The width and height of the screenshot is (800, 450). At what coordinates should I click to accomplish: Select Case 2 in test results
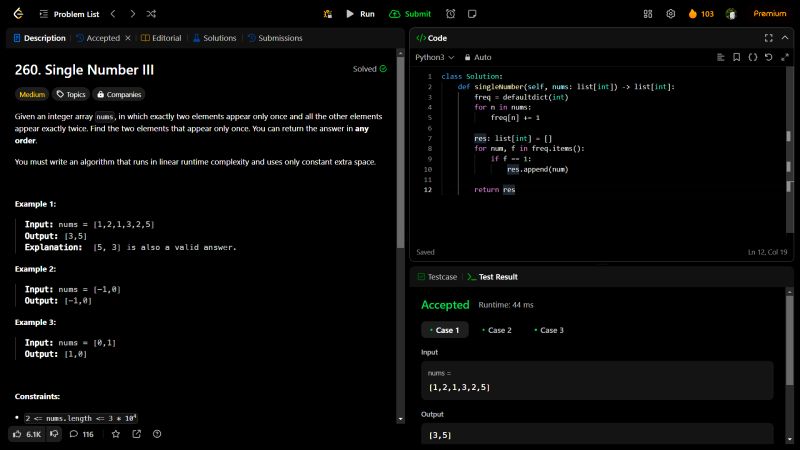tap(495, 330)
